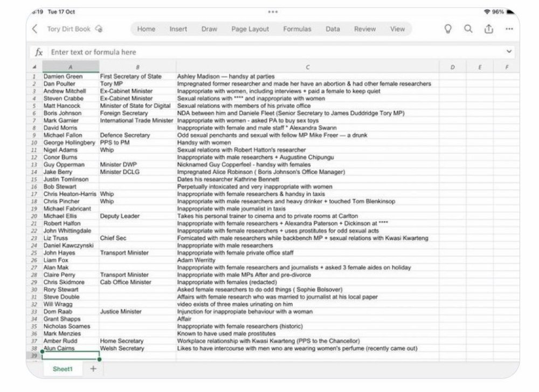Open the iPad multitasking dots at top
Viewport: 539px width, 392px height.
click(273, 11)
